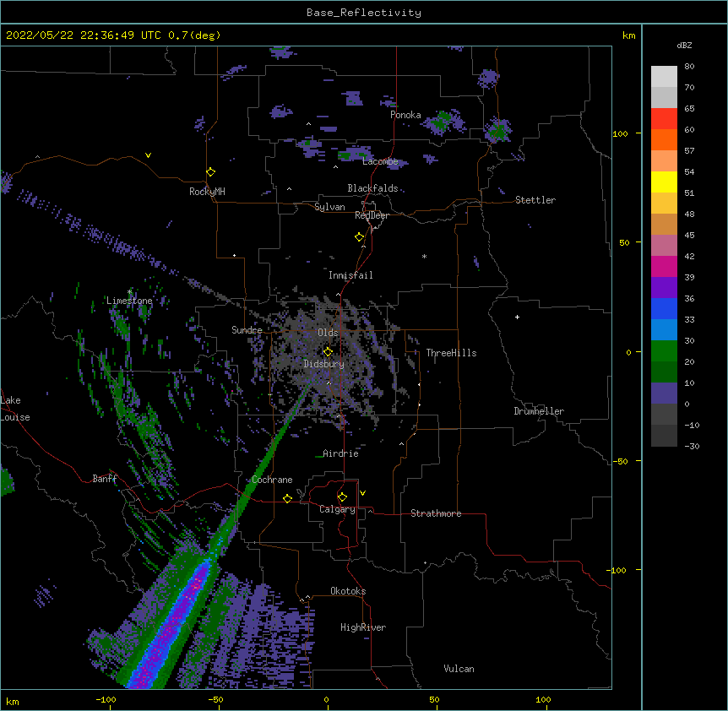Click the Olds label
This screenshot has height=711, width=728.
[x=328, y=333]
